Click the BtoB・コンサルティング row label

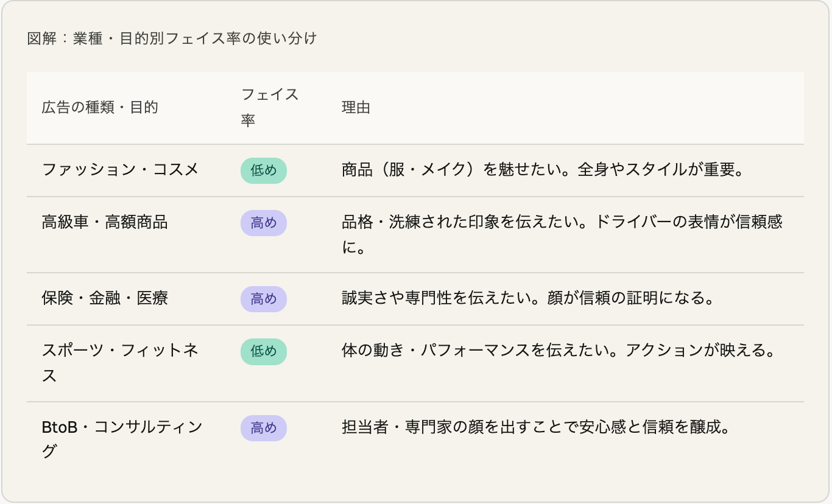[122, 439]
